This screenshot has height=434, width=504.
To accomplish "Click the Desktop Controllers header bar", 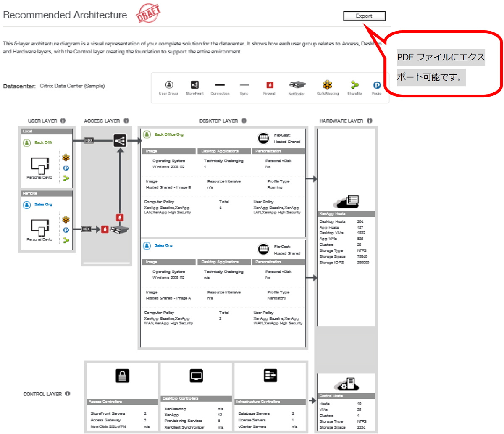I will (x=196, y=398).
